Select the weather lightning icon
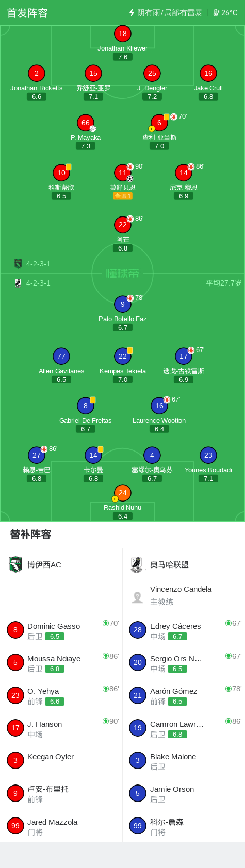Viewport: 245px width, 868px height. coord(132,12)
